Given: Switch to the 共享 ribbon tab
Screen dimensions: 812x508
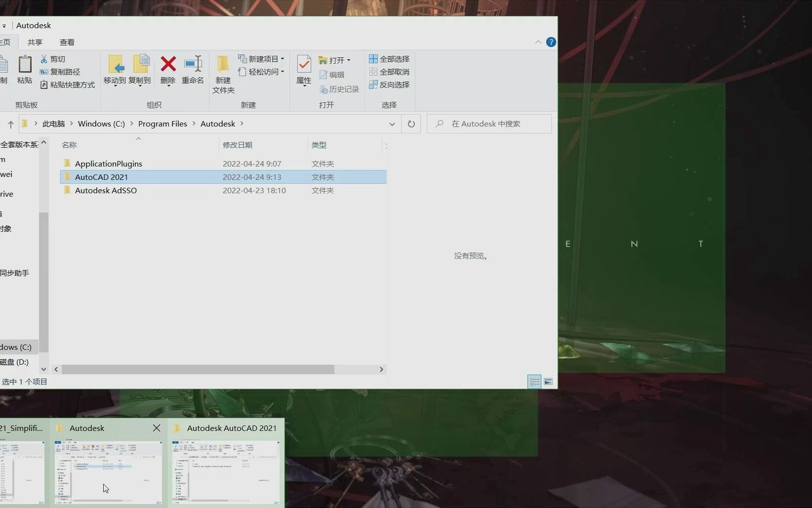Looking at the screenshot, I should tap(35, 42).
